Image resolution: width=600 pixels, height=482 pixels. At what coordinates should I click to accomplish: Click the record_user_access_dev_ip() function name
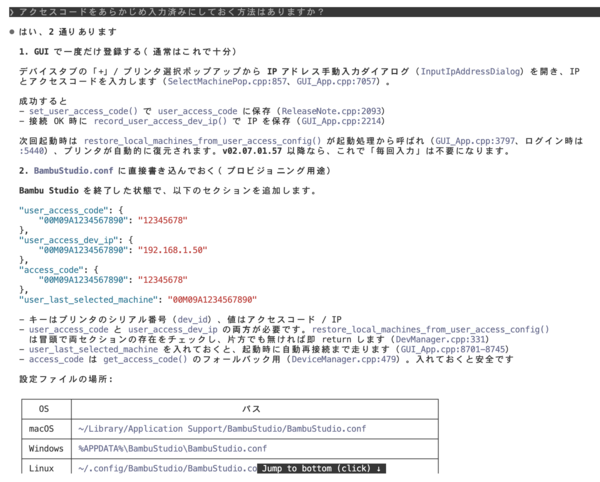point(160,121)
